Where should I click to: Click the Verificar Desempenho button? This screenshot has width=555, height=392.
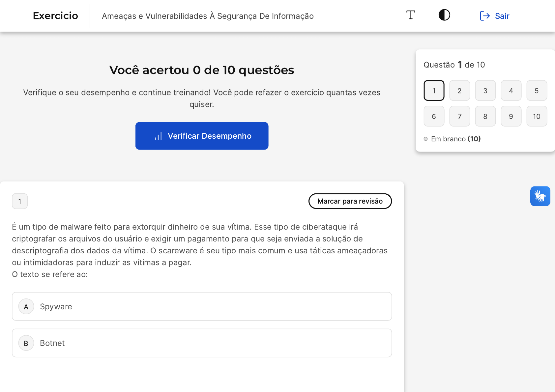tap(202, 136)
